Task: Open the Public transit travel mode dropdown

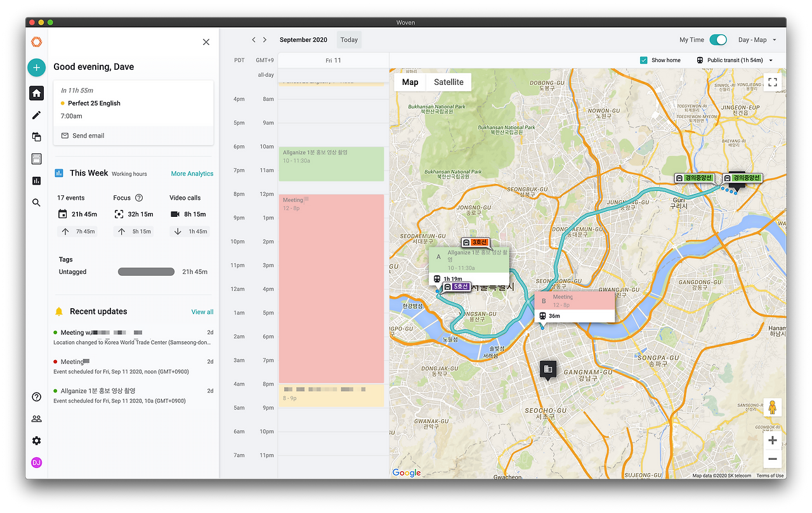Action: pyautogui.click(x=735, y=60)
